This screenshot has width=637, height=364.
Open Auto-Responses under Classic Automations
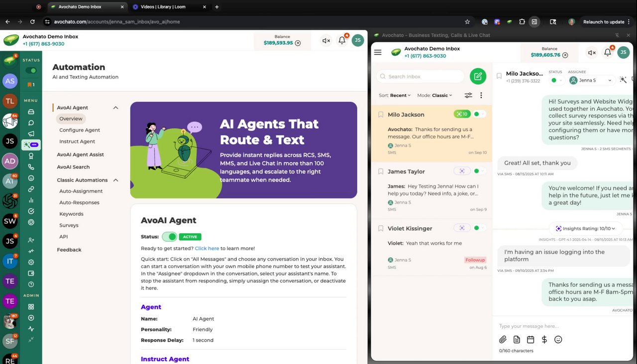[x=79, y=203]
